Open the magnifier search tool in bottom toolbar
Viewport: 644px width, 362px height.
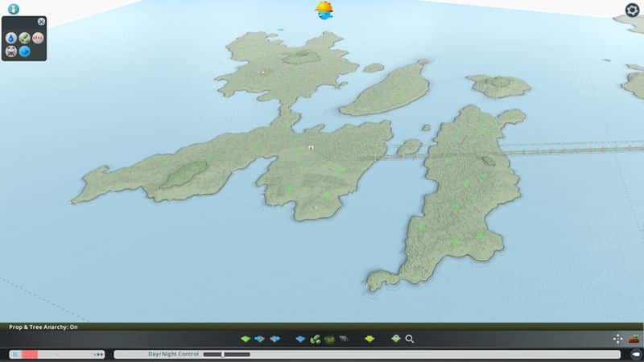(410, 339)
